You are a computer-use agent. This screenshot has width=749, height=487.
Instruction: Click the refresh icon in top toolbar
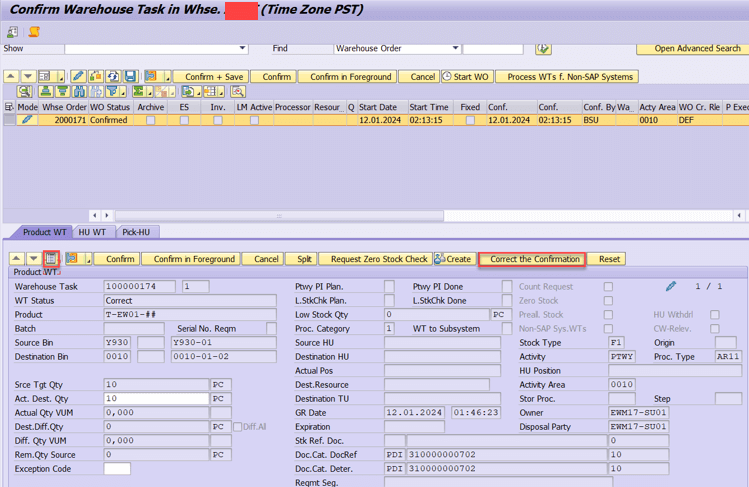click(113, 77)
